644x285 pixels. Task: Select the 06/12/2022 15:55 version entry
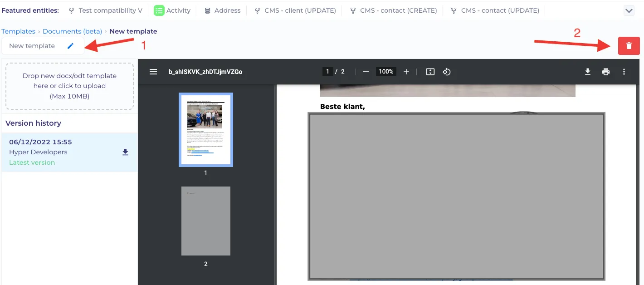tap(69, 152)
